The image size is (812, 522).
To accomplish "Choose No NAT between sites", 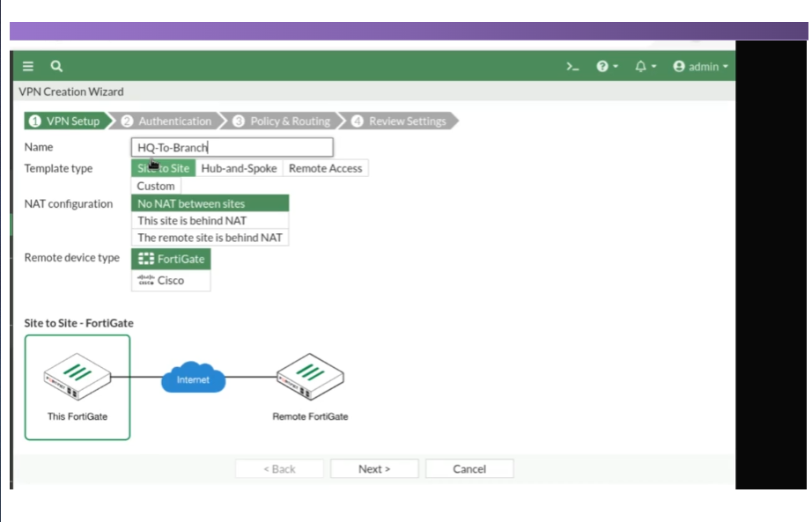I will [x=210, y=203].
